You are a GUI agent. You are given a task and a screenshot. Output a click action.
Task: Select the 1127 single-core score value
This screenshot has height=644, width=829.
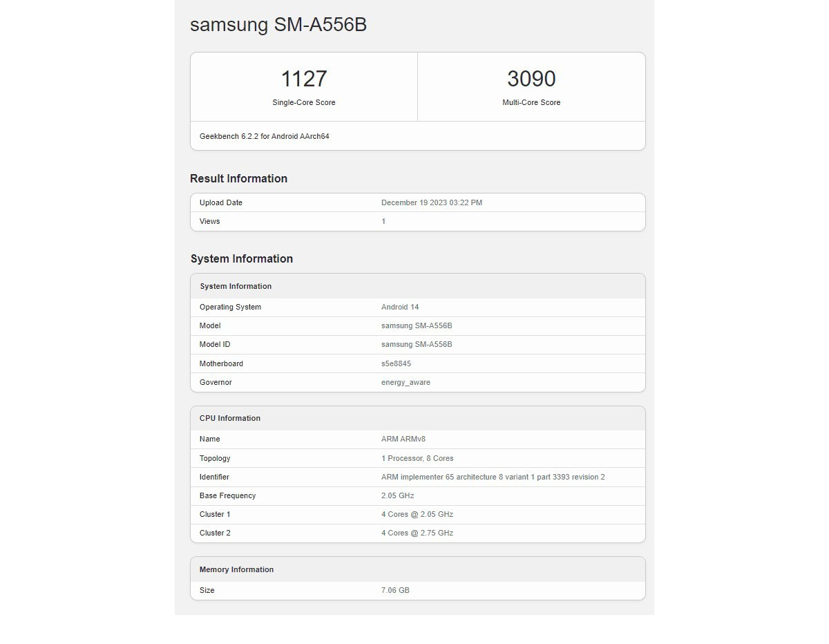(x=303, y=79)
